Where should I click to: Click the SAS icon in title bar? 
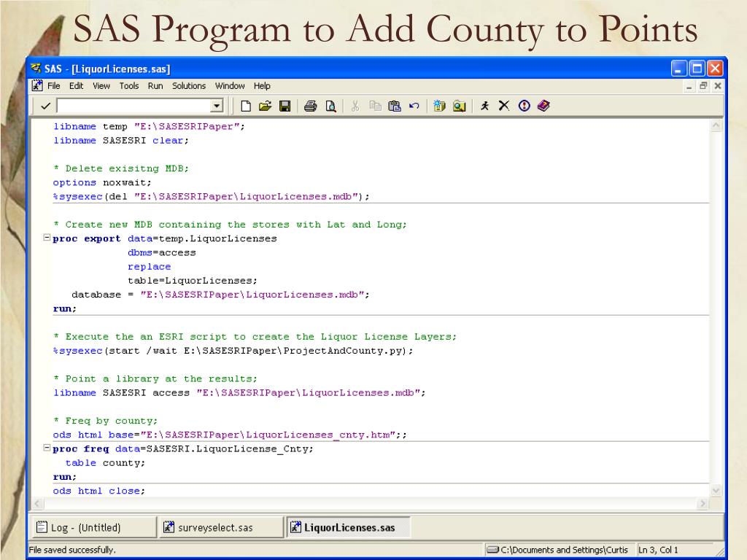[x=36, y=69]
